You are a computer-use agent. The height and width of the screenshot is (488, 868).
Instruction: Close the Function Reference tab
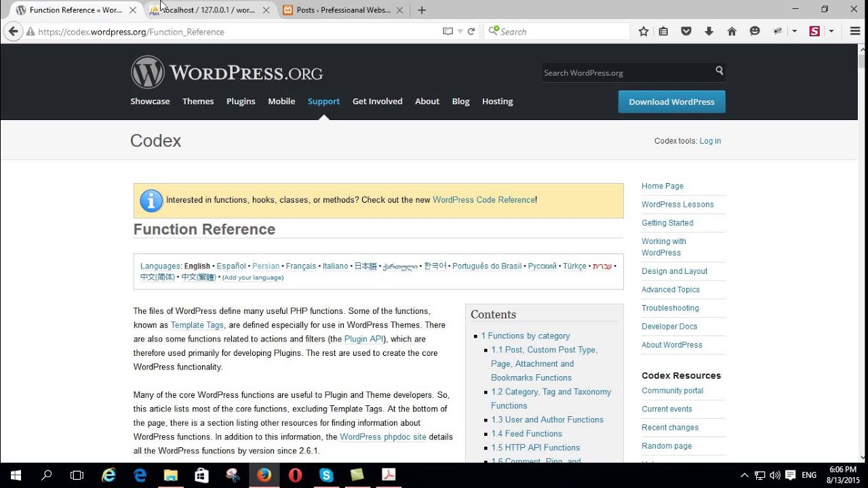point(134,10)
